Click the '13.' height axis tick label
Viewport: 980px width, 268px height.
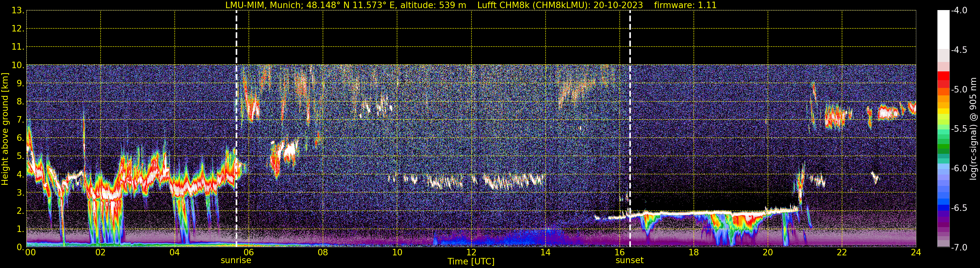click(18, 11)
